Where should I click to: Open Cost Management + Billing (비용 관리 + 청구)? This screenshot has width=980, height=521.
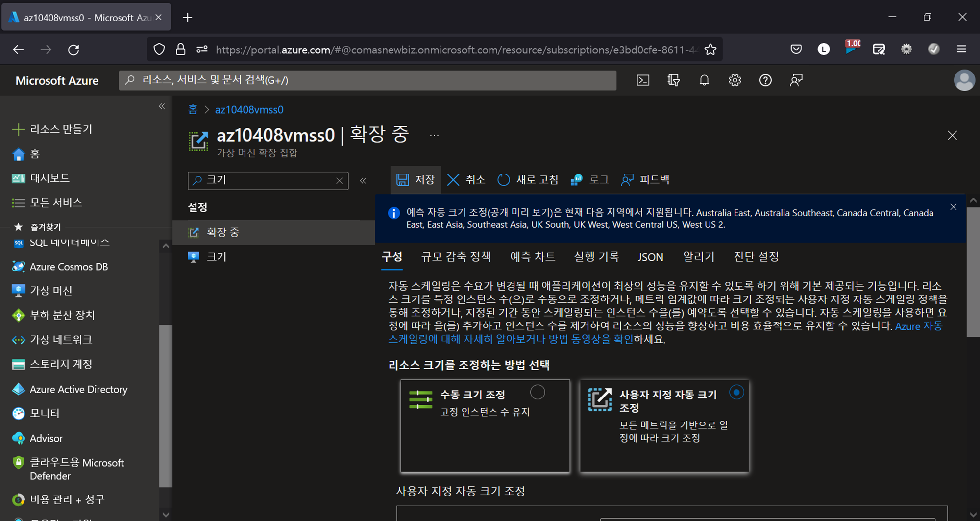coord(58,499)
